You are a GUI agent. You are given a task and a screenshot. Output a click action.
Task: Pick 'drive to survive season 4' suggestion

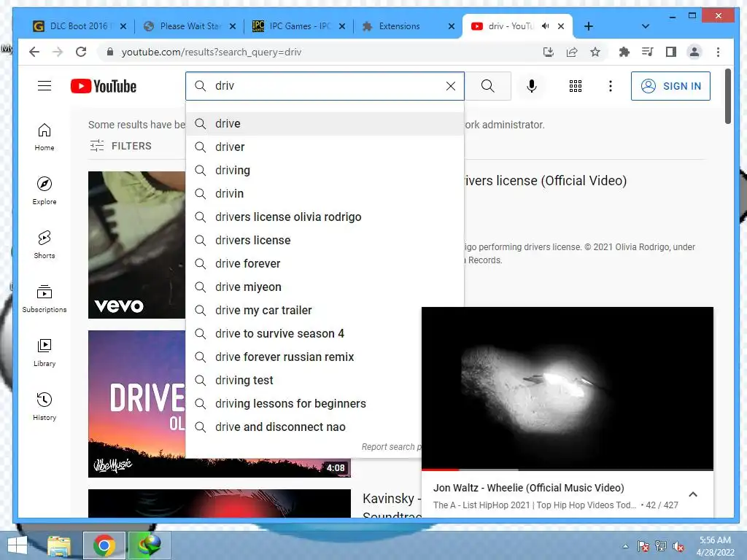303,334
